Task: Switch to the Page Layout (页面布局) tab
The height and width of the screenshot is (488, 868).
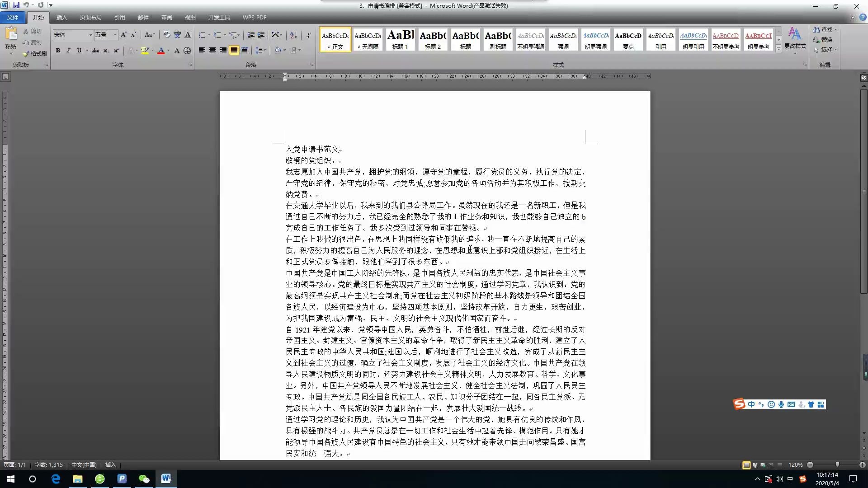Action: pos(90,17)
